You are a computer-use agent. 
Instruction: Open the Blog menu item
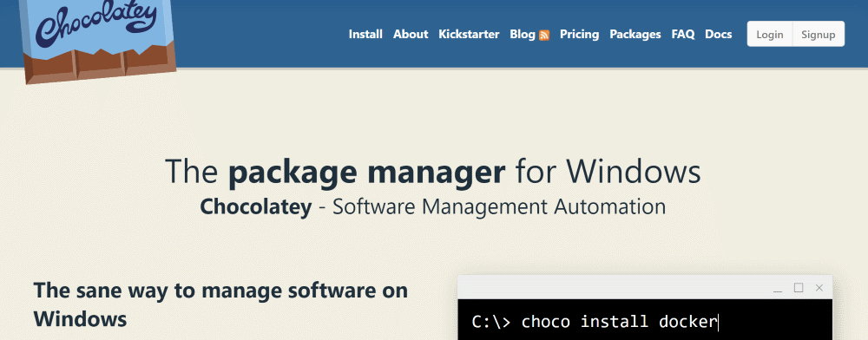(x=522, y=35)
